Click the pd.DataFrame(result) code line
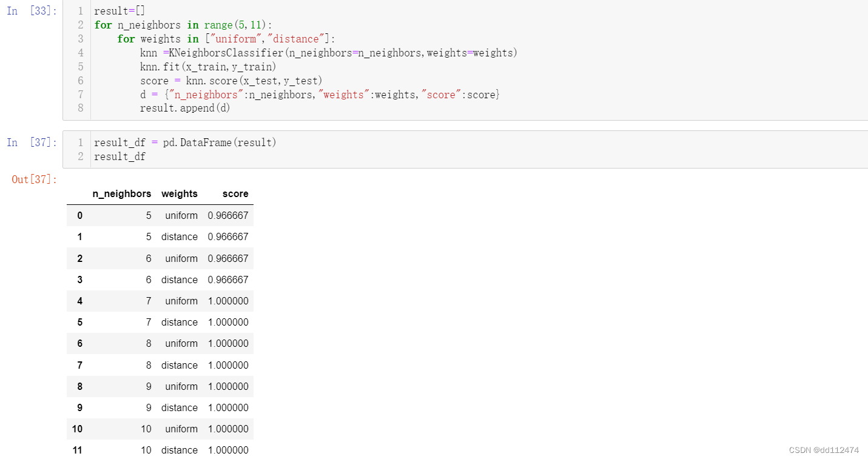Screen dimensions: 868x459 (x=185, y=142)
